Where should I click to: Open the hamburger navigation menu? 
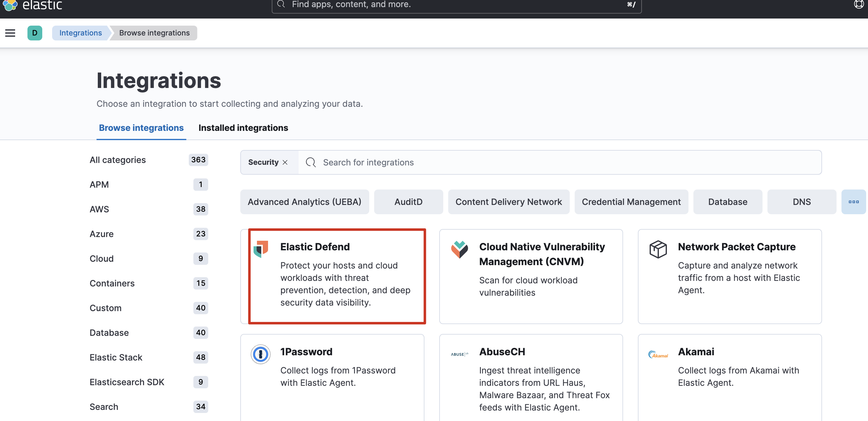tap(10, 33)
